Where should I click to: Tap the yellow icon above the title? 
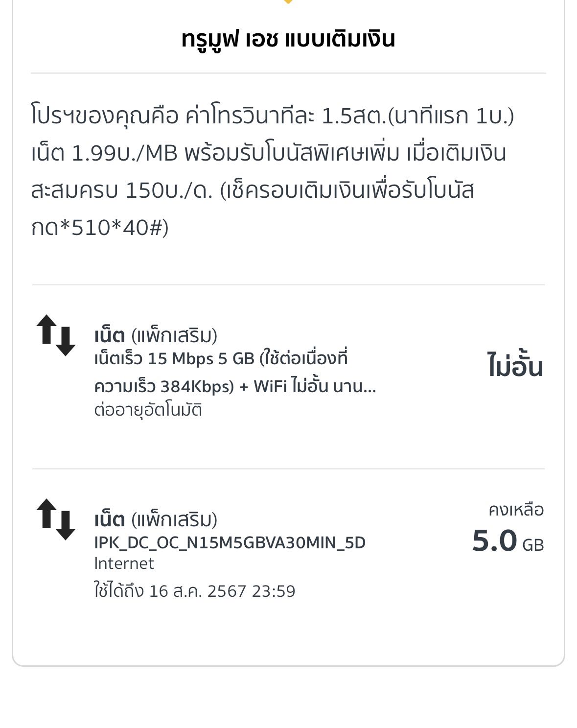(x=288, y=2)
